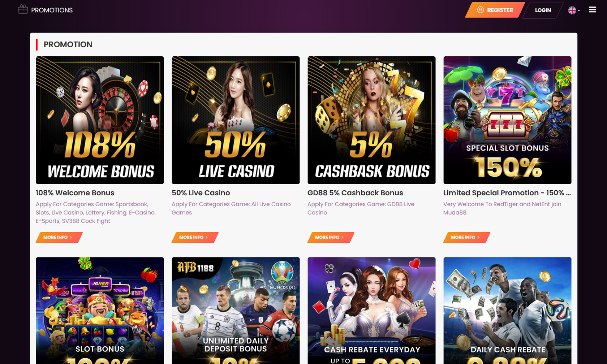
Task: Open More Info for 150% Special Promotion
Action: click(466, 237)
